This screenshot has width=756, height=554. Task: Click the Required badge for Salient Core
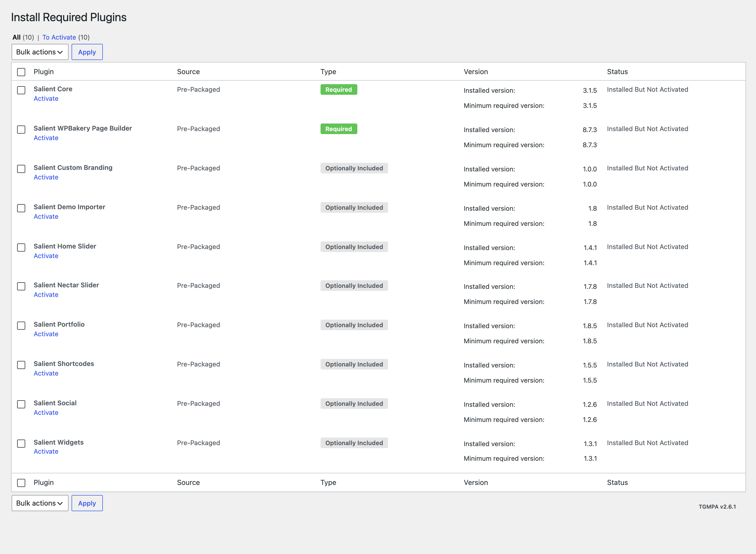click(339, 89)
